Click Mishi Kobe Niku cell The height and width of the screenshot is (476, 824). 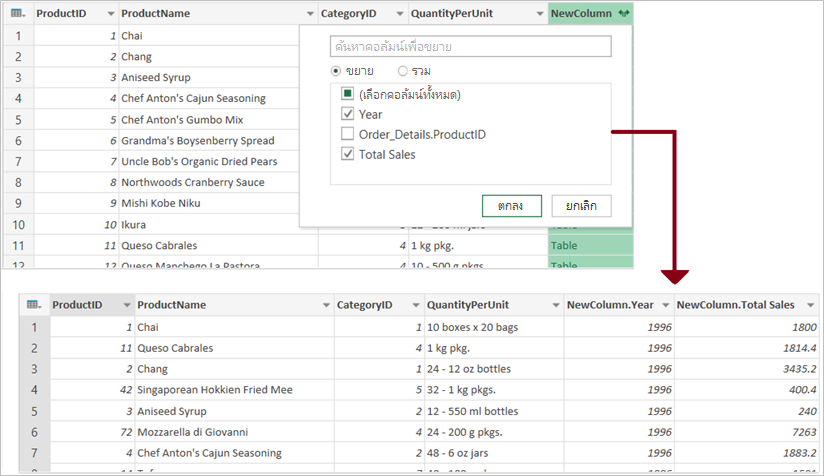[209, 203]
